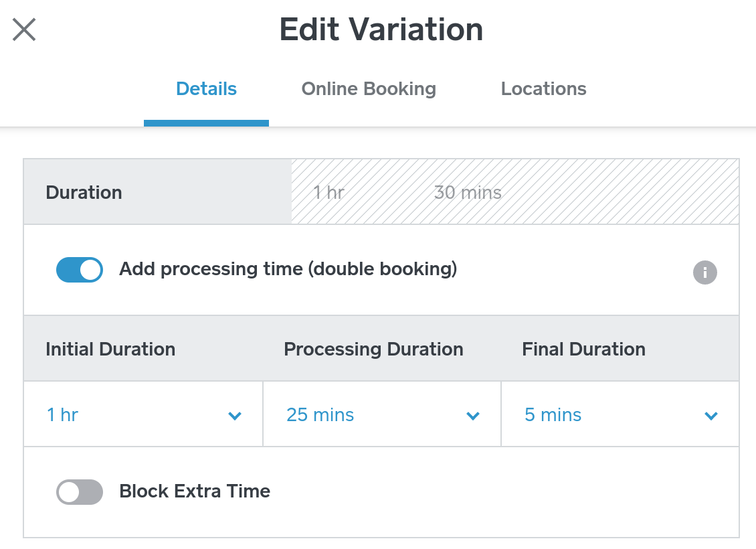Click the Block Extra Time label
756x549 pixels.
195,491
